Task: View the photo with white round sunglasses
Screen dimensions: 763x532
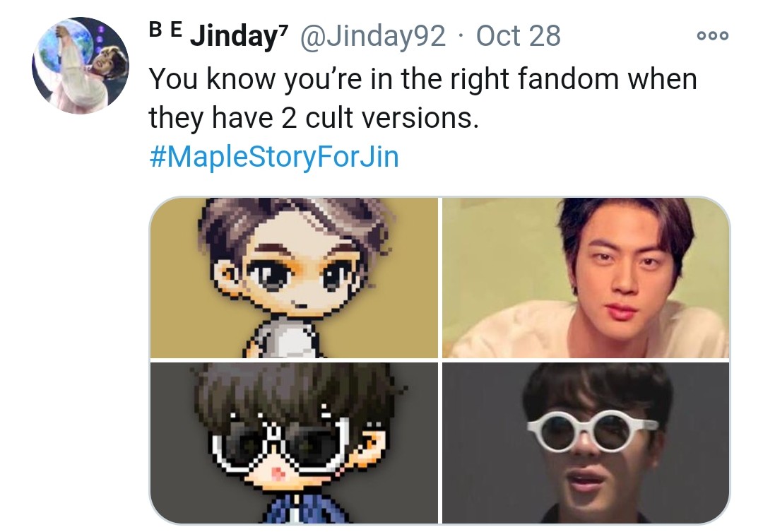Action: (x=586, y=443)
